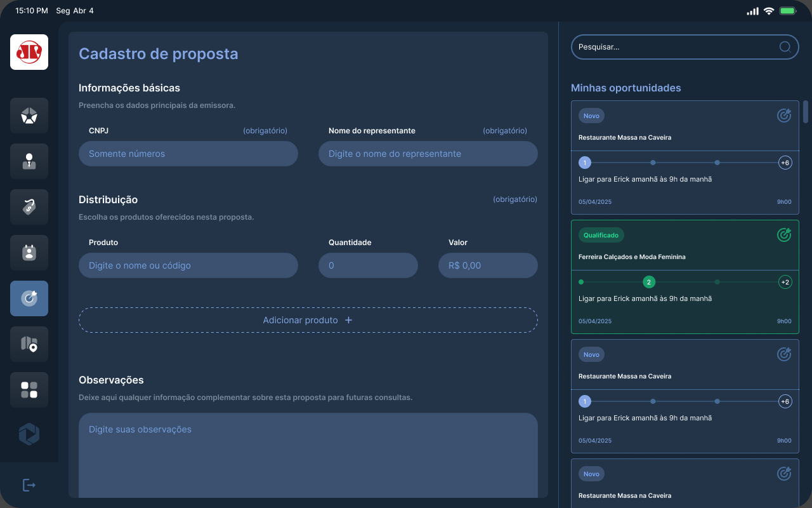The image size is (812, 508).
Task: Click the cellular signal bars icon
Action: point(752,11)
